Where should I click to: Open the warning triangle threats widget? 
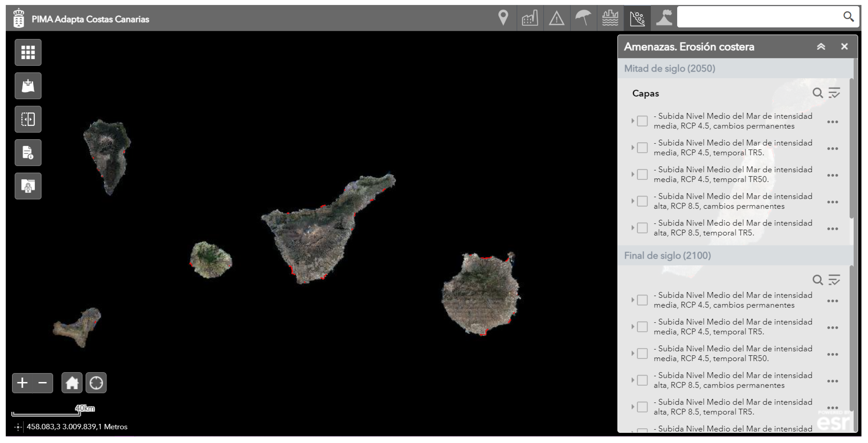click(556, 18)
